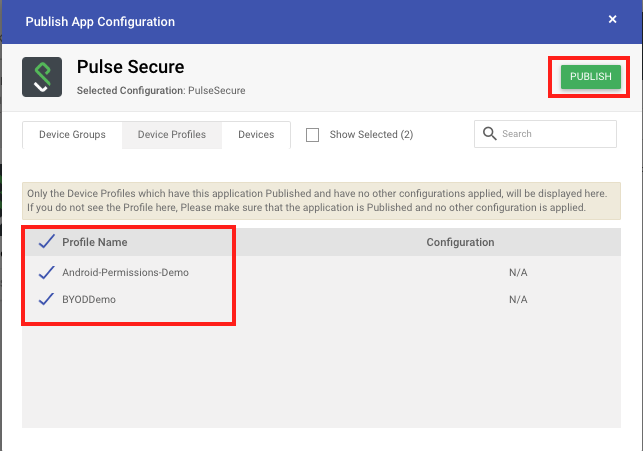This screenshot has height=451, width=643.
Task: Click the Show Selected (2) label
Action: click(x=371, y=134)
